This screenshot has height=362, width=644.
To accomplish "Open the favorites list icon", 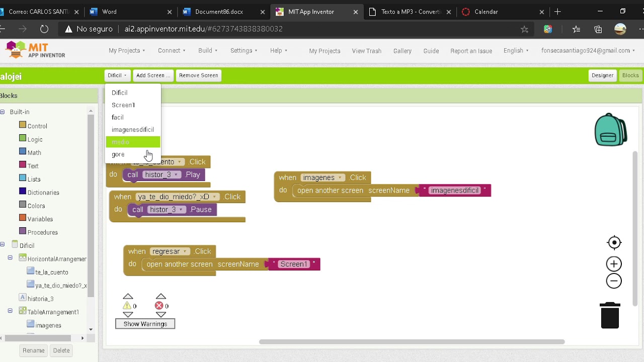I will 576,29.
